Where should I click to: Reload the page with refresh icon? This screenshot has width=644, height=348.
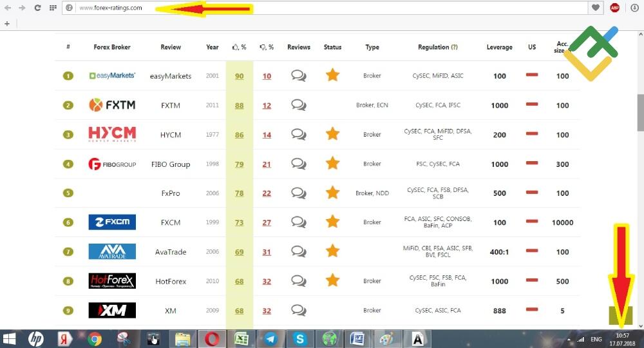[x=37, y=8]
